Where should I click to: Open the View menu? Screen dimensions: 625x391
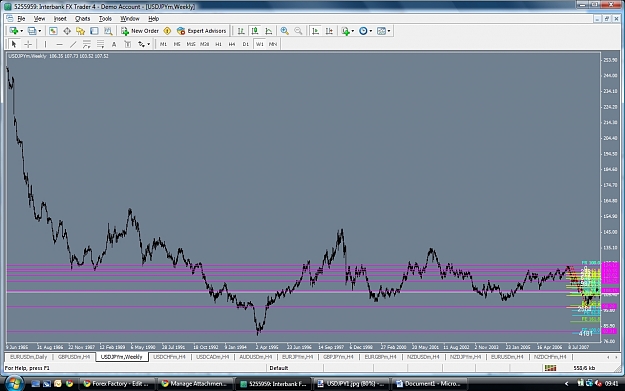point(39,18)
